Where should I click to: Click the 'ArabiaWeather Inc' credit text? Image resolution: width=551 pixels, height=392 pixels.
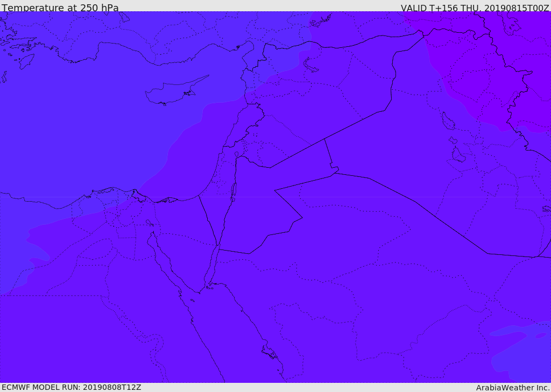pyautogui.click(x=513, y=388)
